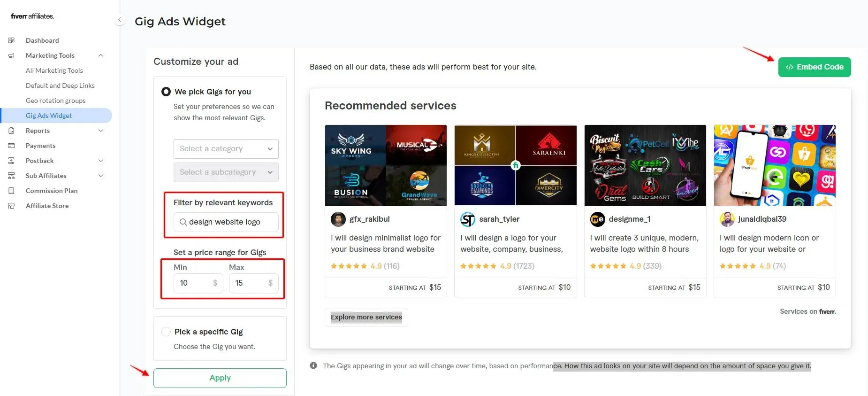The height and width of the screenshot is (396, 868).
Task: Click 'I will design minimalist logo' title
Action: (386, 243)
